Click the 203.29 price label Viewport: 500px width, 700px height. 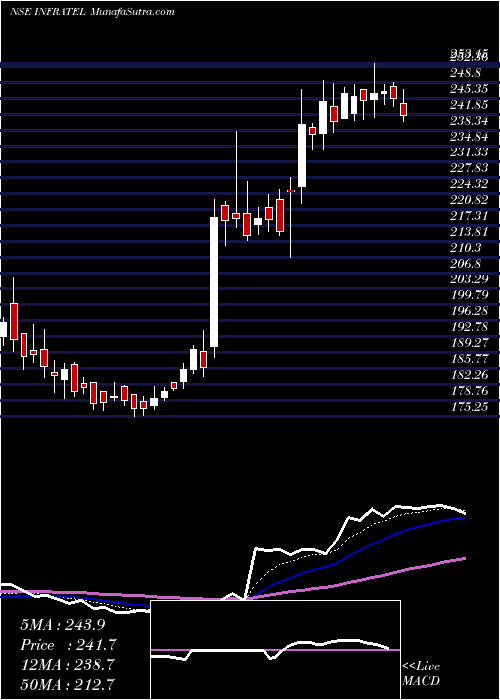click(469, 279)
